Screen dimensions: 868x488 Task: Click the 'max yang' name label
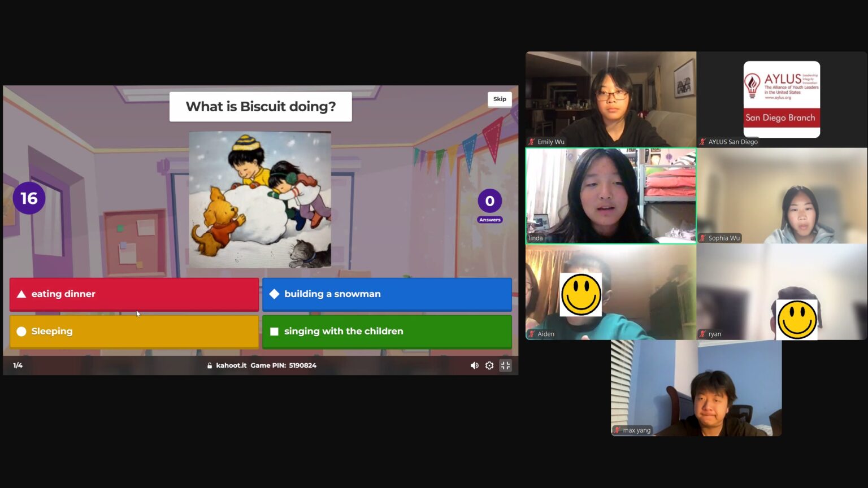pos(637,430)
